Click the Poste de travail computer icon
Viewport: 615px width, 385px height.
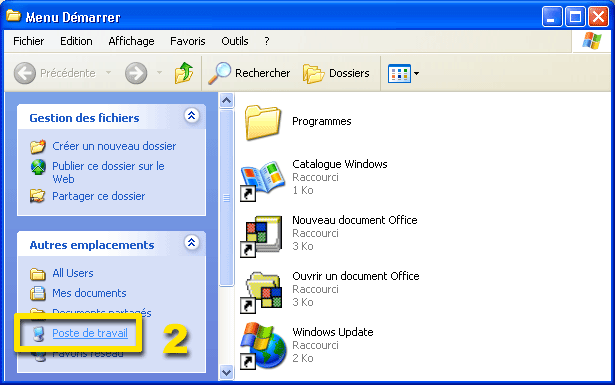click(38, 334)
